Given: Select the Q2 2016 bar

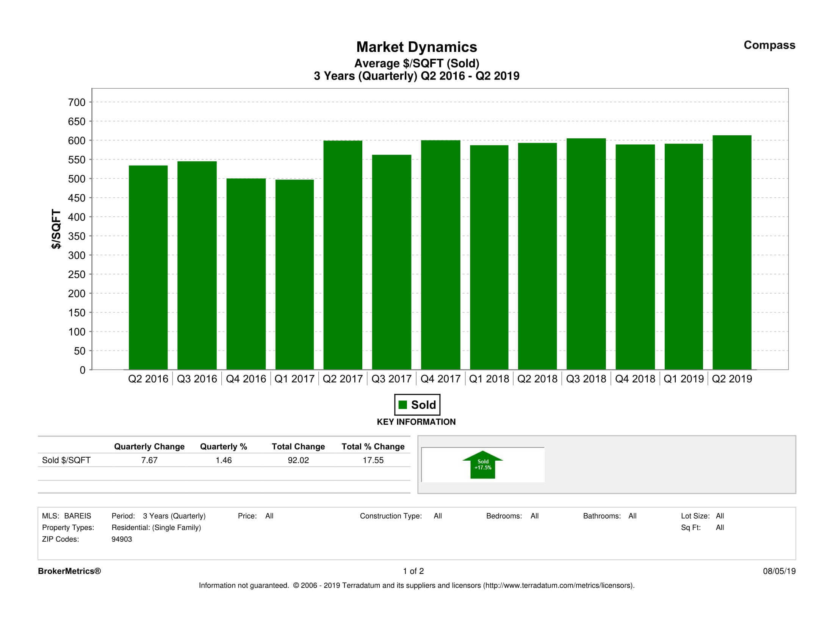Looking at the screenshot, I should tap(148, 267).
